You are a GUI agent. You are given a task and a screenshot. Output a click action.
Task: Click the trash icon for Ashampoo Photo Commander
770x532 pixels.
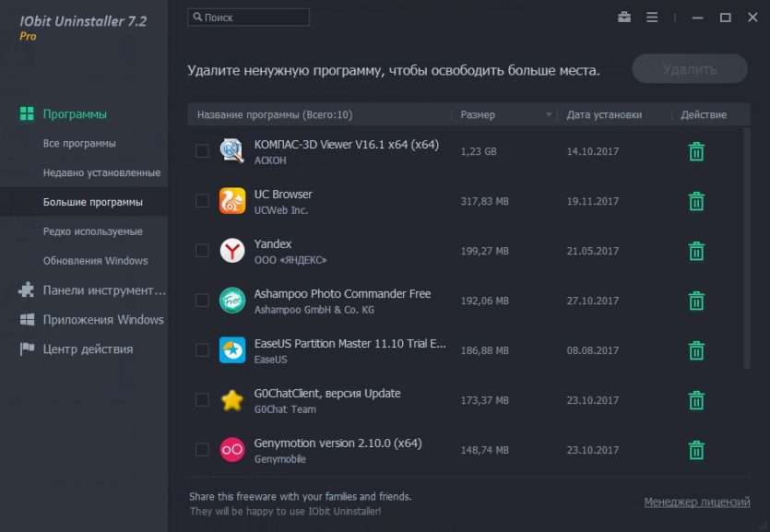pyautogui.click(x=696, y=301)
